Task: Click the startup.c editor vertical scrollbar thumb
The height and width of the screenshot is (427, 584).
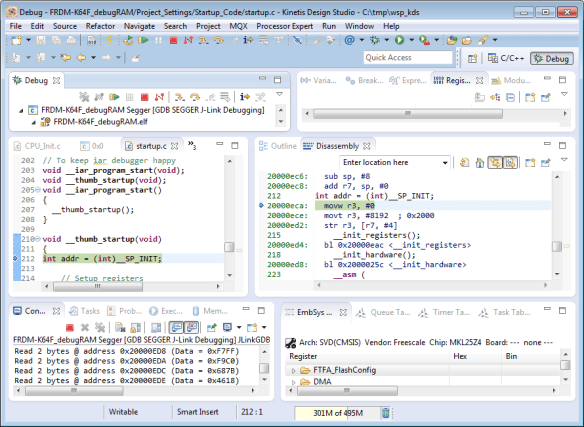Action: click(x=229, y=247)
